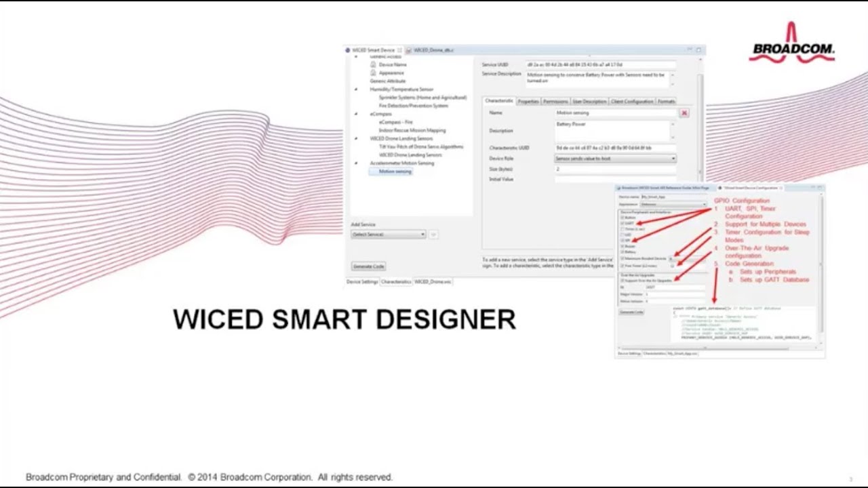Viewport: 868px width, 488px height.
Task: Toggle the UART peripheral checkbox
Action: [623, 223]
